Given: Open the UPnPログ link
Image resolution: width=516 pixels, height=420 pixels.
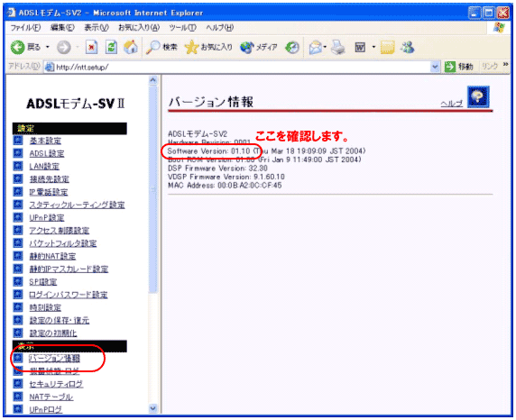Looking at the screenshot, I should (46, 409).
